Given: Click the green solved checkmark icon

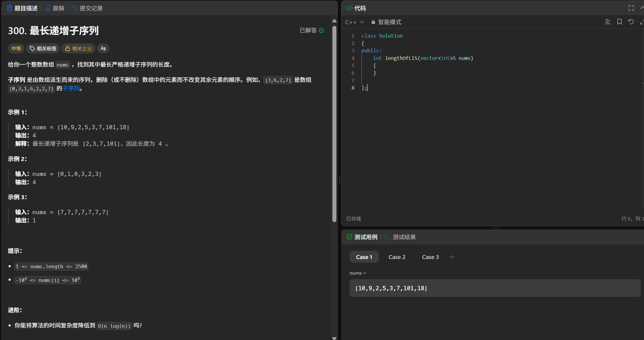Looking at the screenshot, I should pyautogui.click(x=321, y=30).
